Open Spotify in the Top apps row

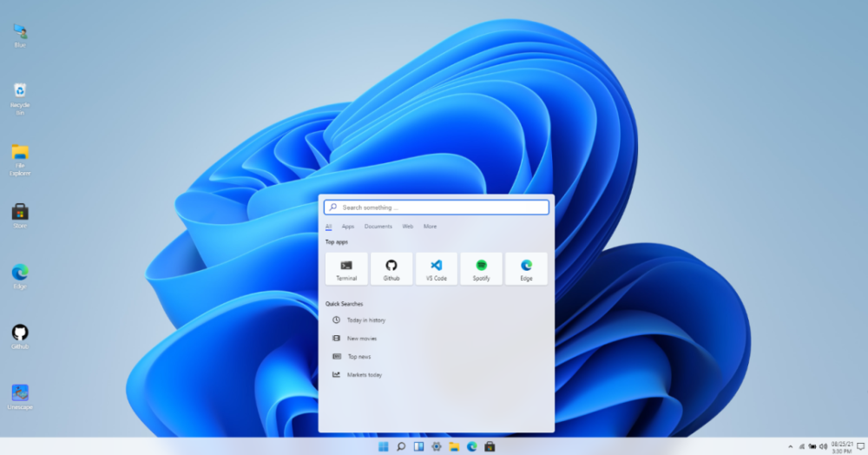(x=481, y=268)
